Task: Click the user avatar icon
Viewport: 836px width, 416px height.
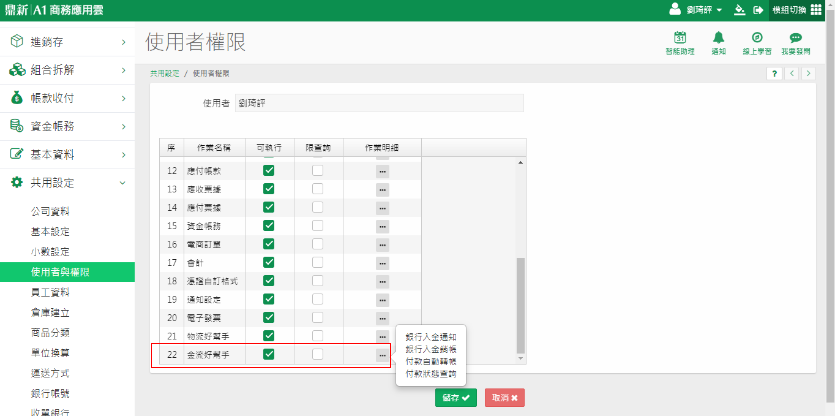Action: point(676,10)
